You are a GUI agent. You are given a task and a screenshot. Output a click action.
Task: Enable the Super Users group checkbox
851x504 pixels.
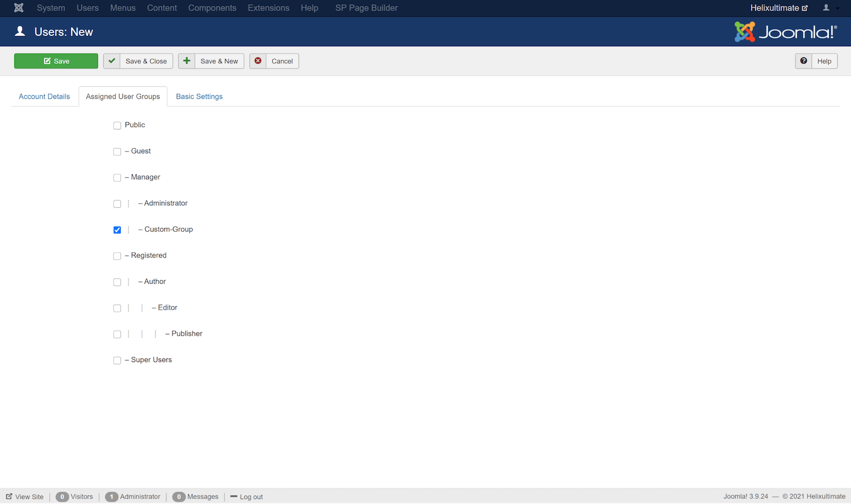[117, 360]
